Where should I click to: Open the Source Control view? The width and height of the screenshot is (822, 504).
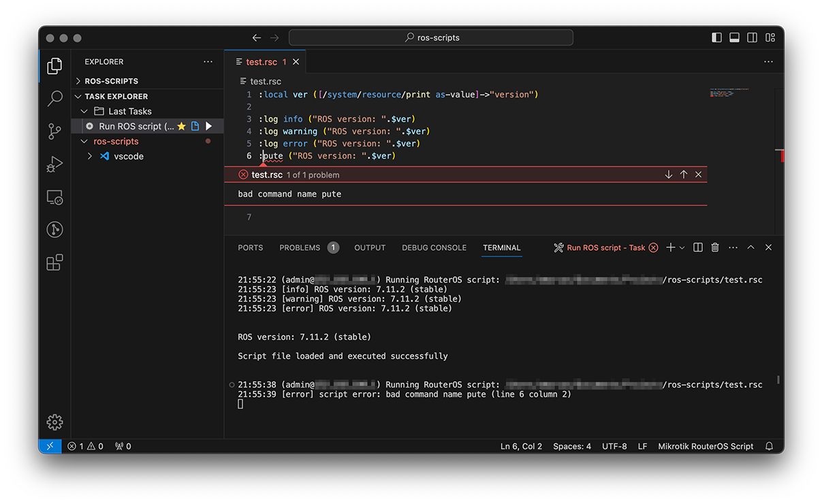54,131
